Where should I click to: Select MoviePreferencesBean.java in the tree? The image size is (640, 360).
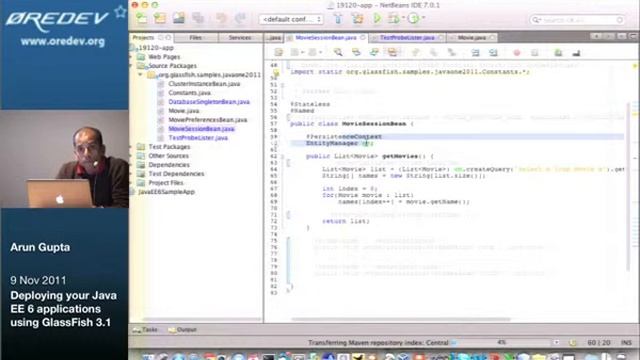(x=208, y=120)
